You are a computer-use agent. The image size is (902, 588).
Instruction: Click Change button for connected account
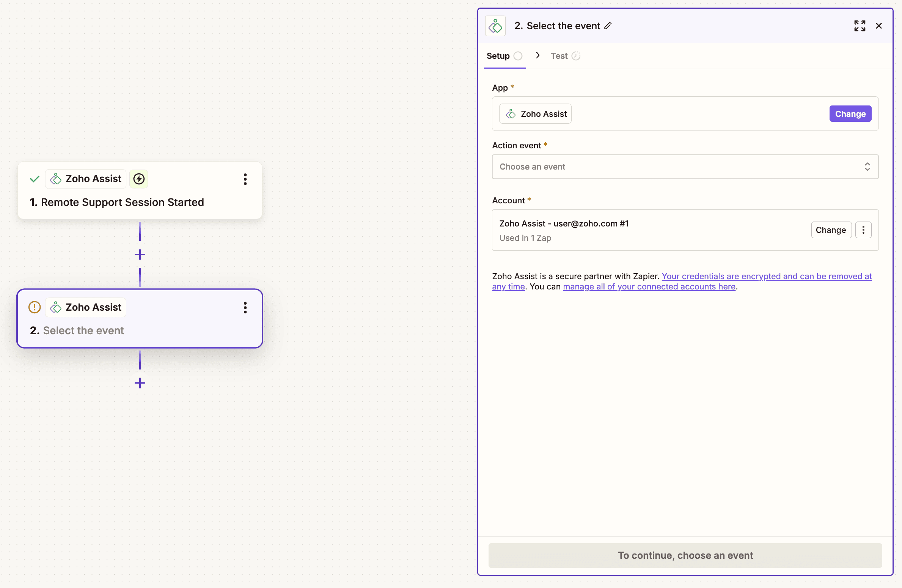(831, 230)
